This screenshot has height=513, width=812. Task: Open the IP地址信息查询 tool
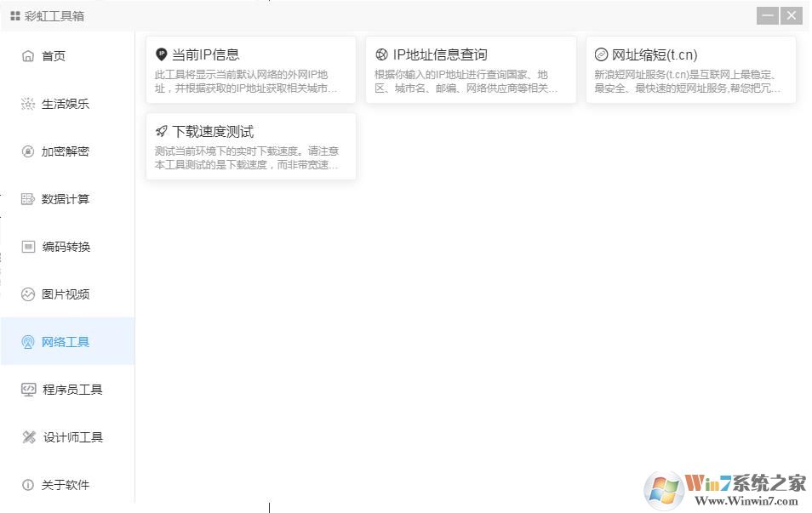pos(470,70)
